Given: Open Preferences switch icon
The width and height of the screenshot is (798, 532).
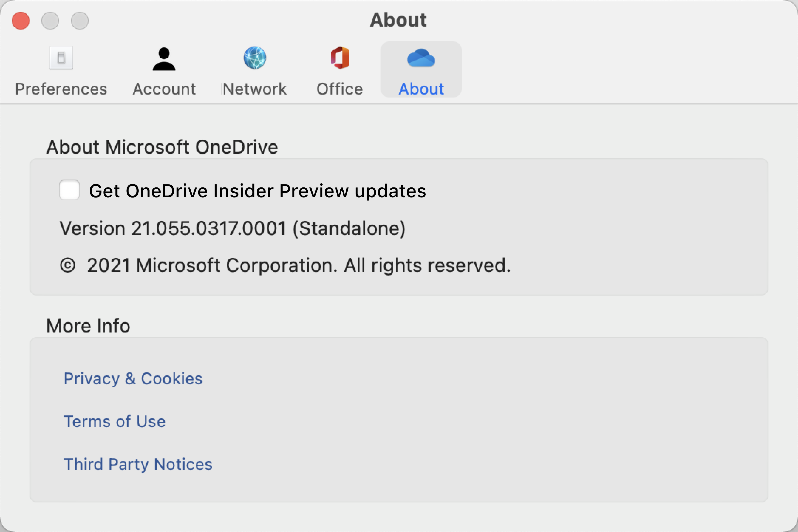Looking at the screenshot, I should [x=61, y=58].
